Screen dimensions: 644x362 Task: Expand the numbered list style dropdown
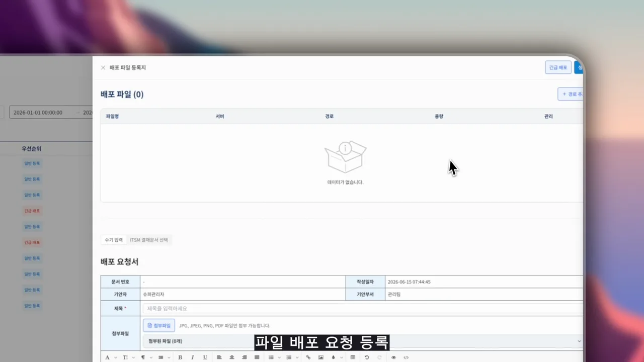coord(297,357)
